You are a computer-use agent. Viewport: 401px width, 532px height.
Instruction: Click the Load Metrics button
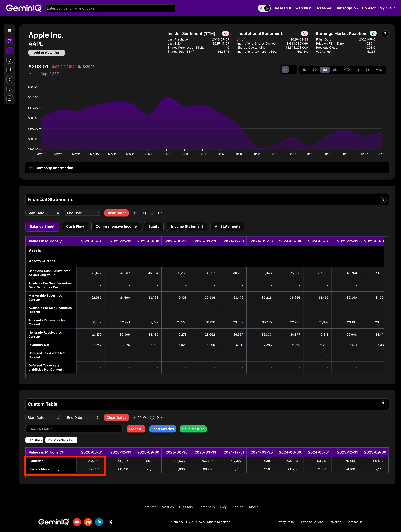pyautogui.click(x=163, y=429)
